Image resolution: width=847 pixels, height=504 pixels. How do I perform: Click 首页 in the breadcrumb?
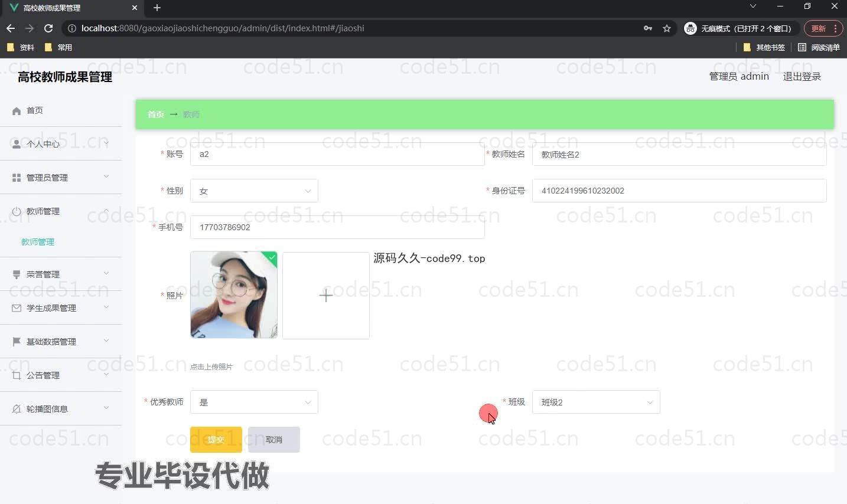(x=156, y=114)
